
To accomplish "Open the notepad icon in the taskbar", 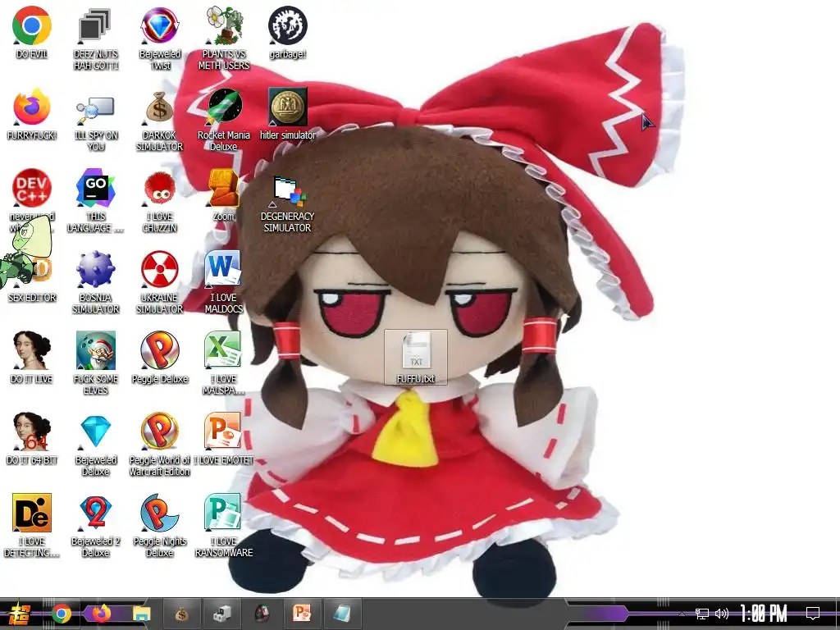I will (x=342, y=614).
